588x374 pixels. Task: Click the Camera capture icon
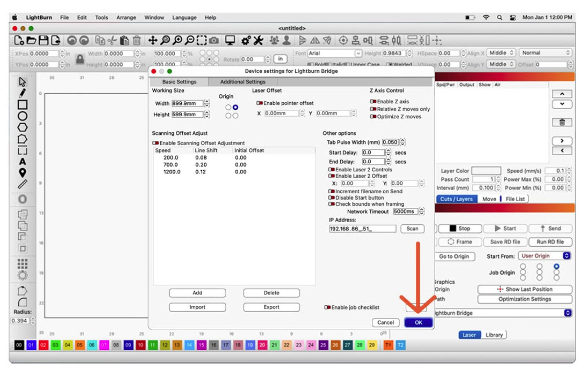[x=214, y=40]
